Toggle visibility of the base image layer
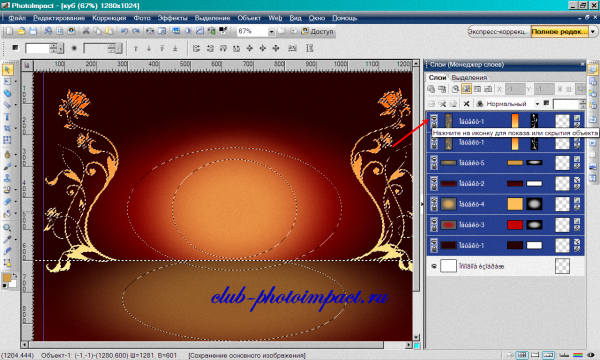Image resolution: width=600 pixels, height=360 pixels. click(434, 266)
